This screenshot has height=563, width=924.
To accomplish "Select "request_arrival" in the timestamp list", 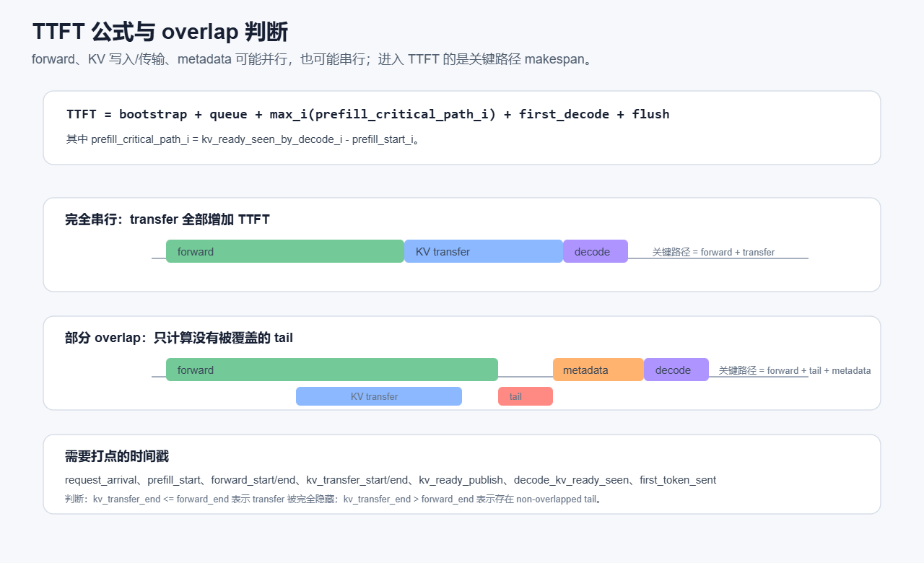I will (x=100, y=480).
